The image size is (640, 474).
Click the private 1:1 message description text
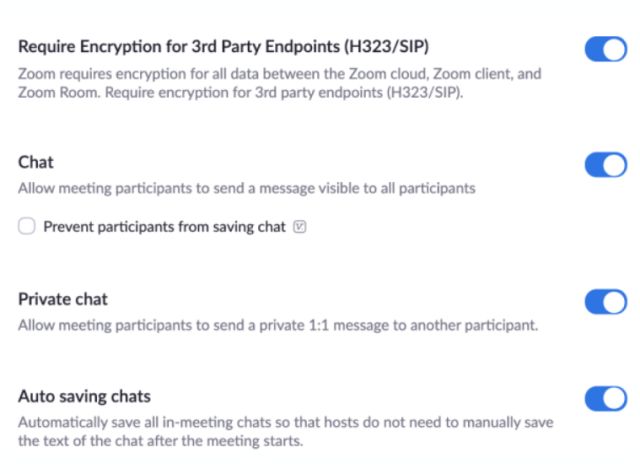[278, 325]
